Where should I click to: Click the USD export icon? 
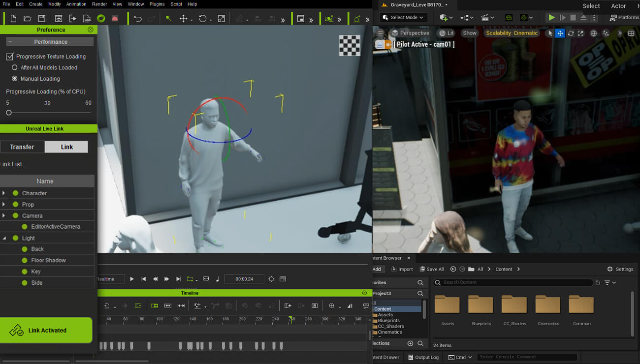[x=87, y=19]
